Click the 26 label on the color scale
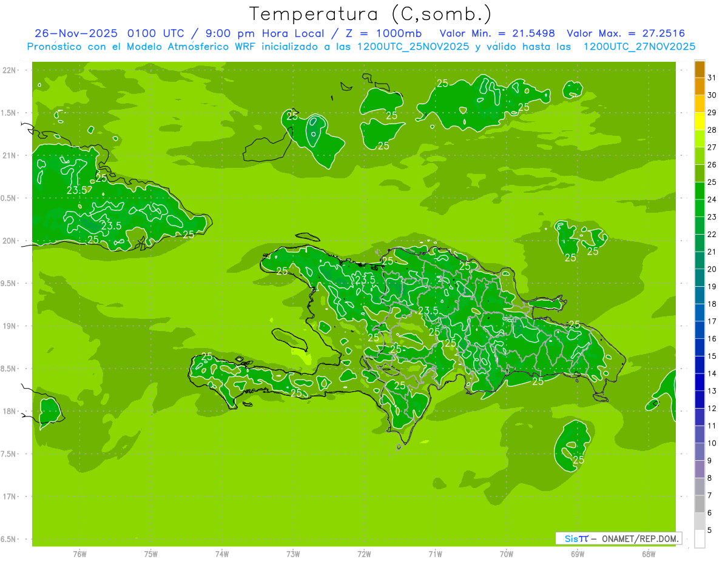Image resolution: width=728 pixels, height=562 pixels. click(x=712, y=164)
